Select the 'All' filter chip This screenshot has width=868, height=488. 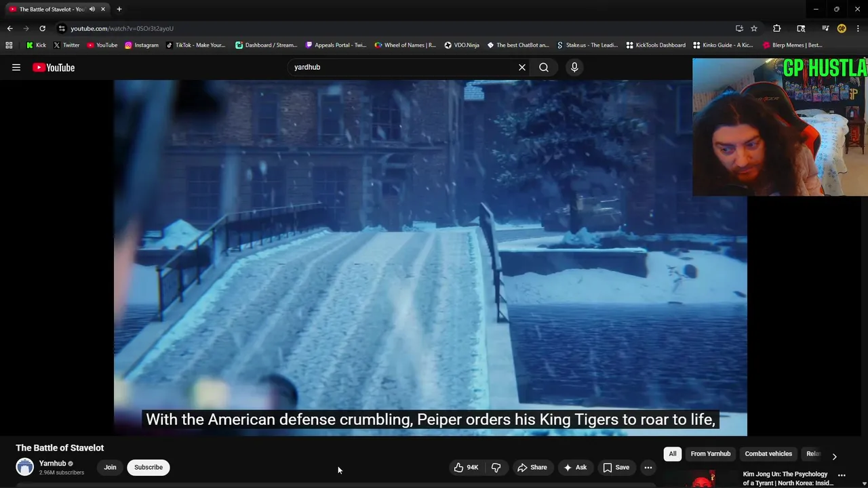(673, 453)
